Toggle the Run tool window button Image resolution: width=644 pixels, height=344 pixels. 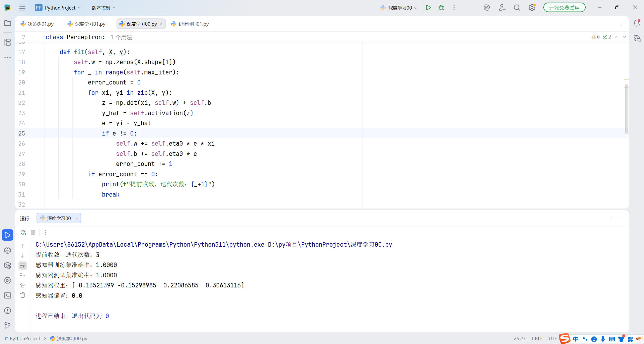click(8, 235)
